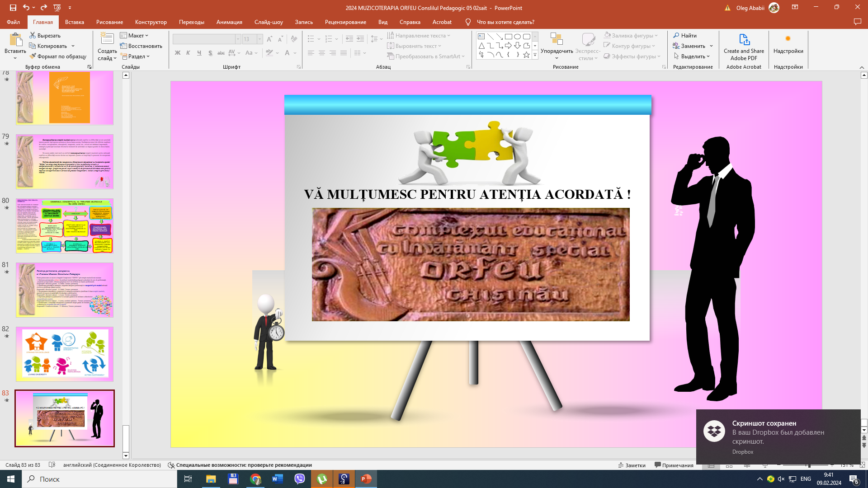Toggle underline (Ч) formatting
868x488 pixels.
click(x=199, y=53)
